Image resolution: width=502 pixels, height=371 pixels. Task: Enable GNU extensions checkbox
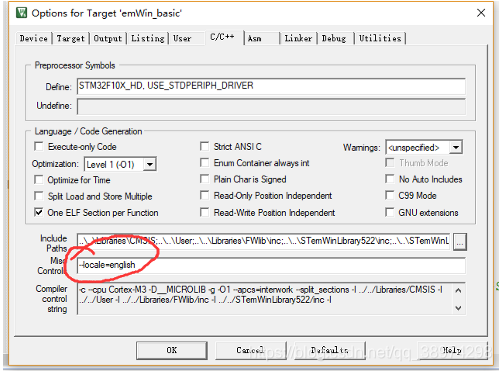coord(389,212)
